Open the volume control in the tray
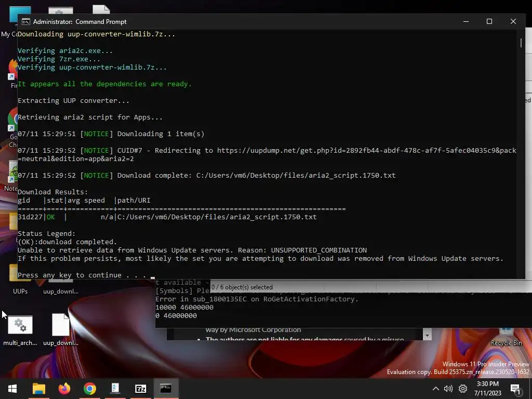Image resolution: width=532 pixels, height=399 pixels. (x=448, y=389)
